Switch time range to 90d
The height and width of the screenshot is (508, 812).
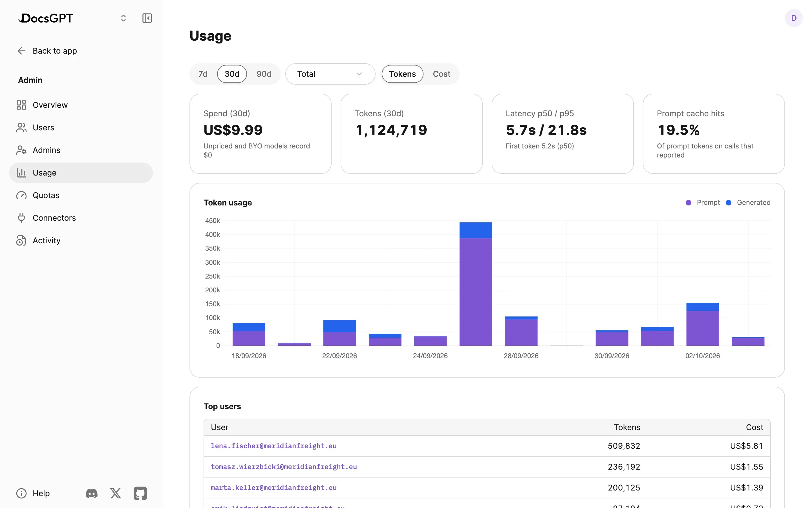coord(264,74)
